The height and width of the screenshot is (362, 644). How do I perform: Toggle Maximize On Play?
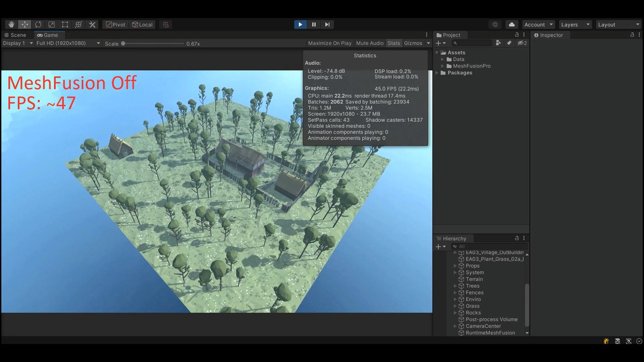pos(330,43)
